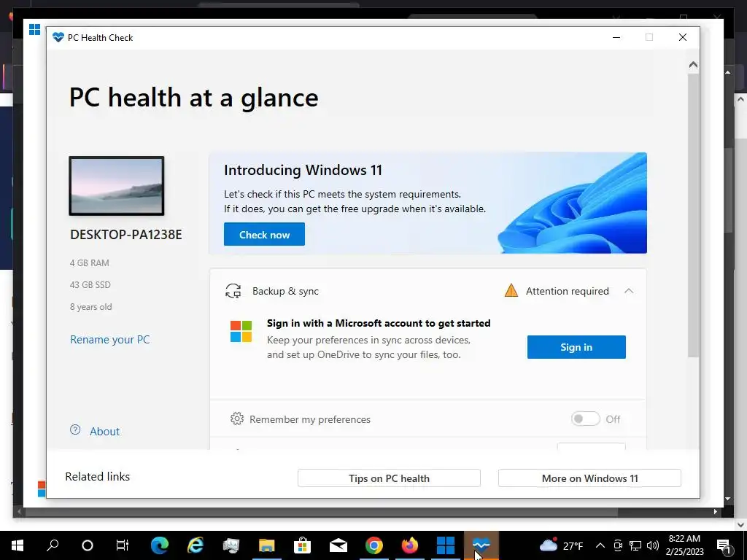Minimize the PC Health Check window
747x560 pixels.
tap(616, 37)
